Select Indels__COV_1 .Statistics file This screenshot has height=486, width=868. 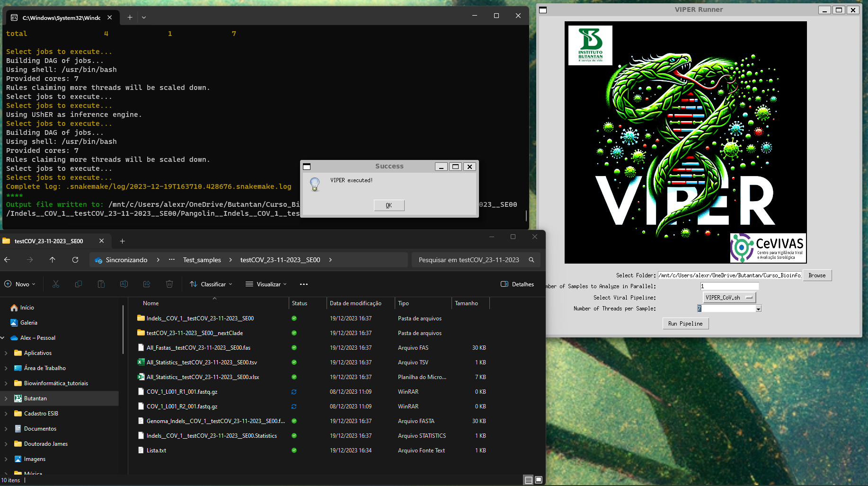coord(312,436)
